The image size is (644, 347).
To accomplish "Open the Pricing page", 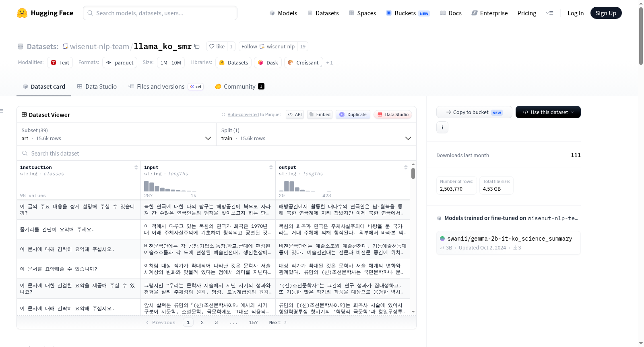I will [x=526, y=13].
